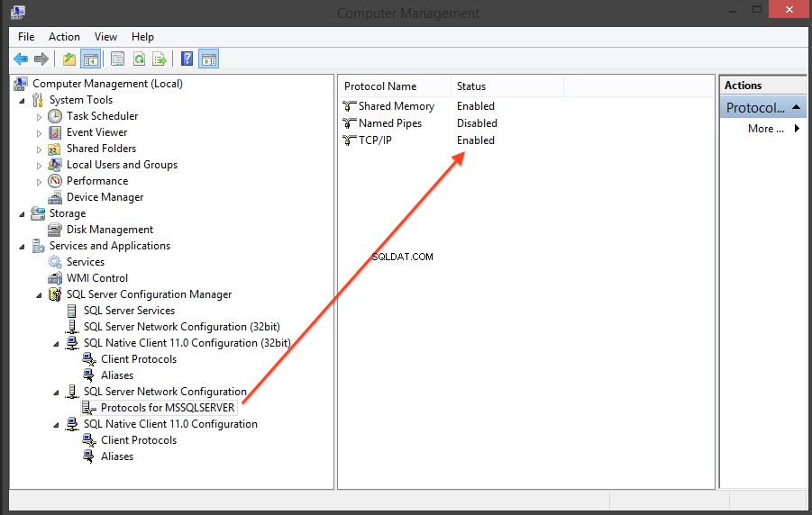Click the Enabled status of Shared Memory
Image resolution: width=812 pixels, height=515 pixels.
pos(475,106)
